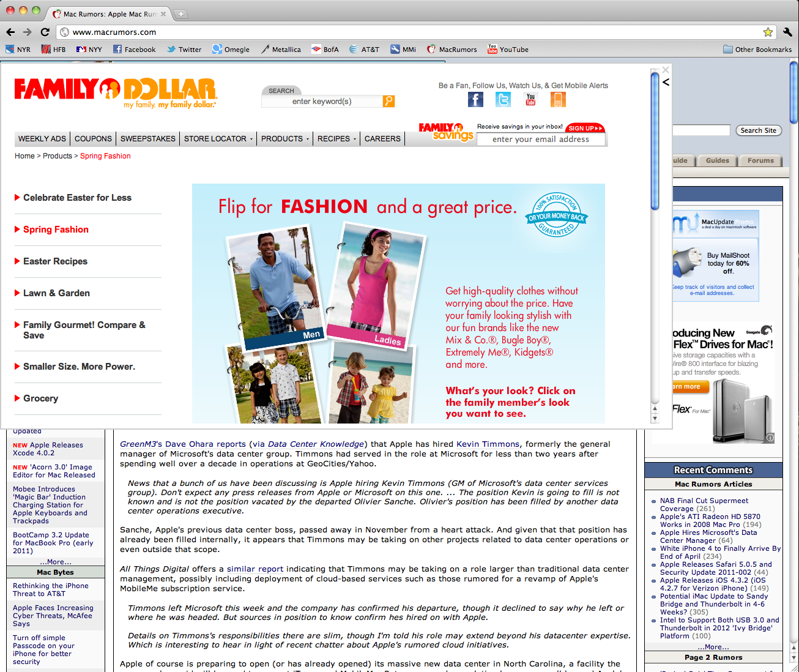Click the Home breadcrumb link
799x672 pixels.
(24, 156)
